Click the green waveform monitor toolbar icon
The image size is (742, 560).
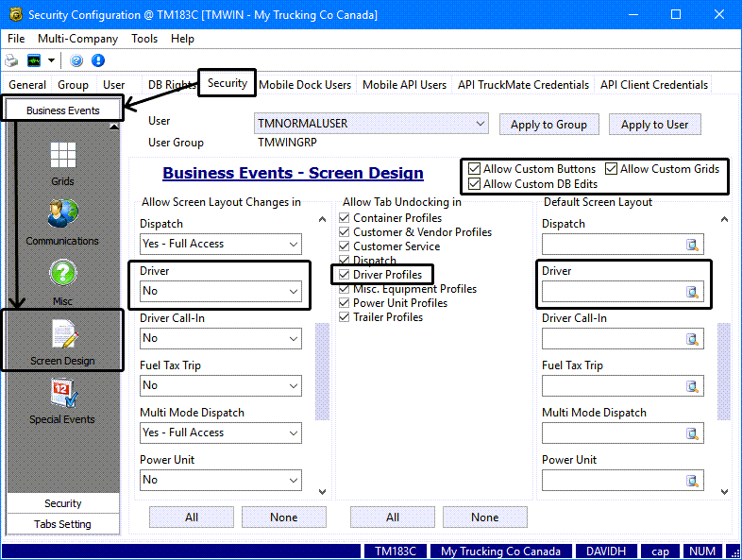tap(34, 60)
